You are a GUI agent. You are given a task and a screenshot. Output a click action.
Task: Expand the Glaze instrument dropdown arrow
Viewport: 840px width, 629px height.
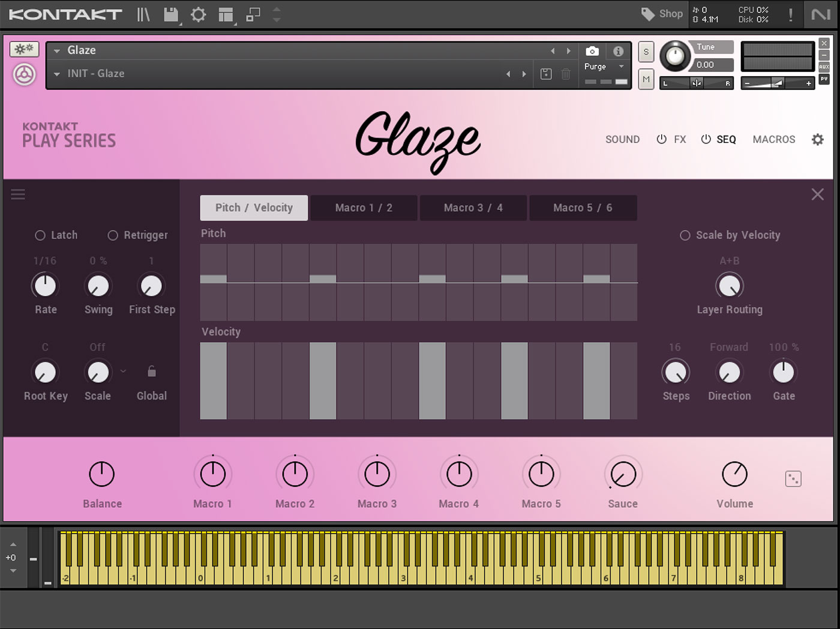coord(57,51)
